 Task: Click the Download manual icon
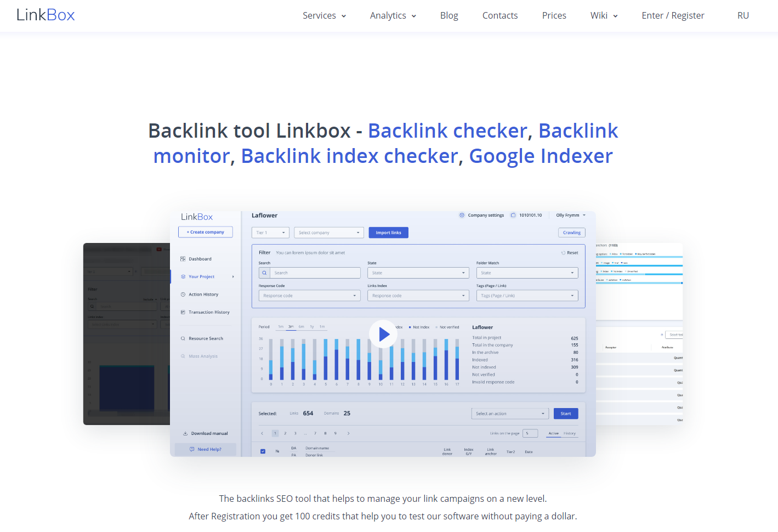pyautogui.click(x=185, y=433)
